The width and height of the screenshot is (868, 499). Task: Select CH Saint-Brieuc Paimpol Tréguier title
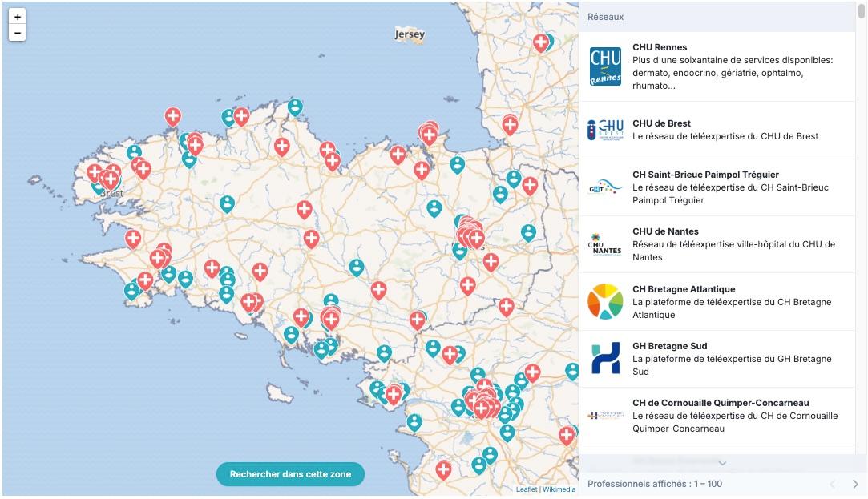pos(706,175)
